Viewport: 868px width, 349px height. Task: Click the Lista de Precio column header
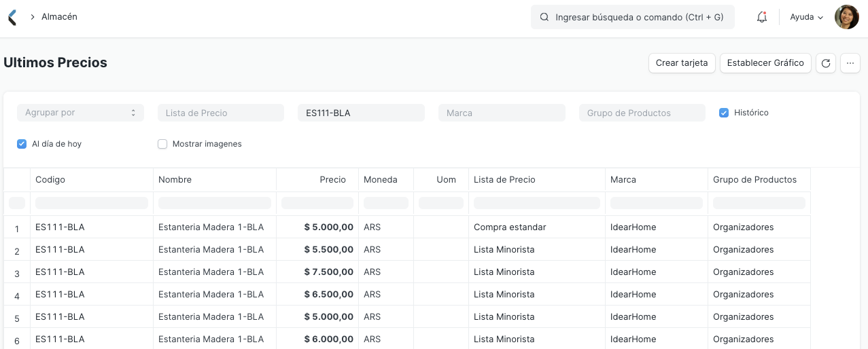point(537,180)
